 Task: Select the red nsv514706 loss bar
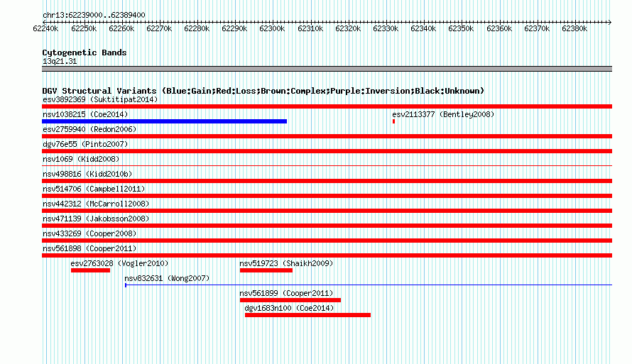[x=327, y=196]
